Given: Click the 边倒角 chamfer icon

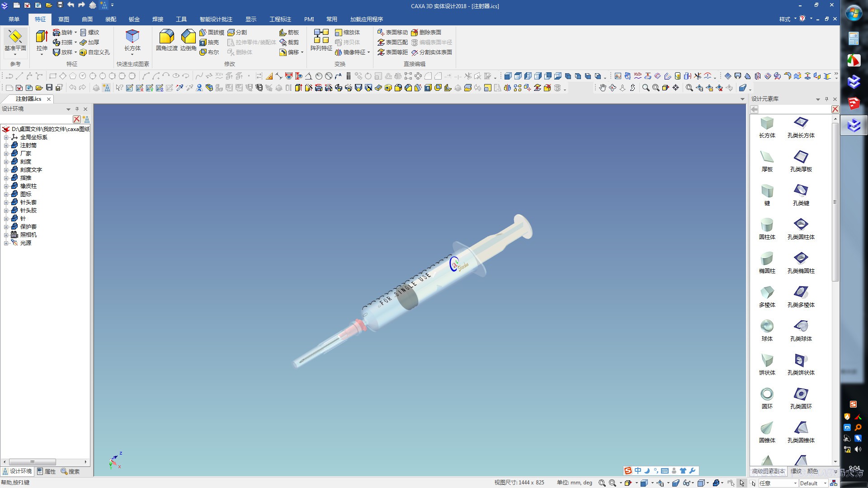Looking at the screenshot, I should click(188, 37).
